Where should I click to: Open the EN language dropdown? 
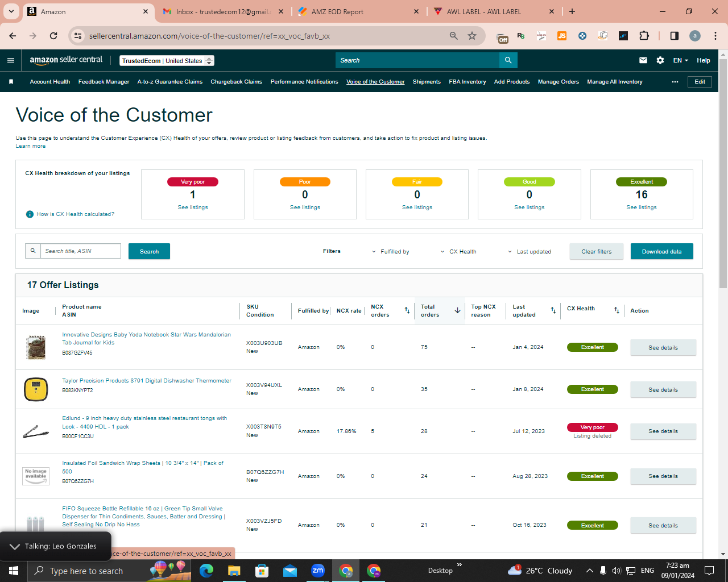(681, 60)
